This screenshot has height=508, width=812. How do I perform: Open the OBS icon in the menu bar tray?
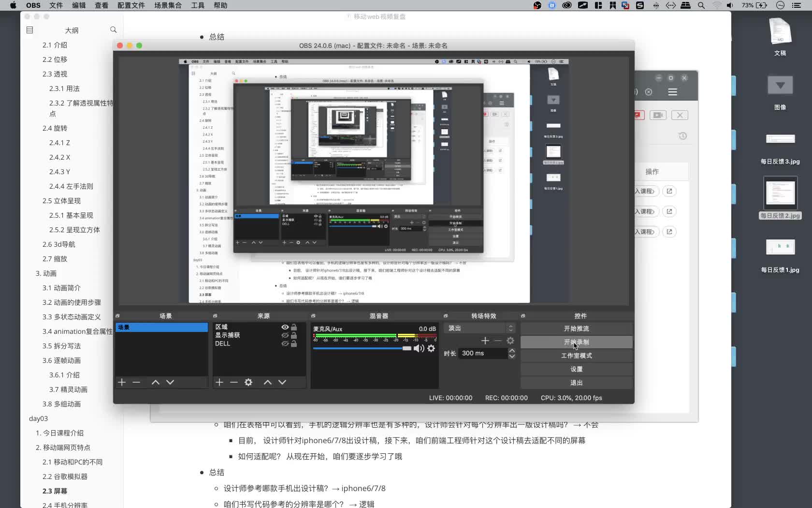pyautogui.click(x=537, y=5)
